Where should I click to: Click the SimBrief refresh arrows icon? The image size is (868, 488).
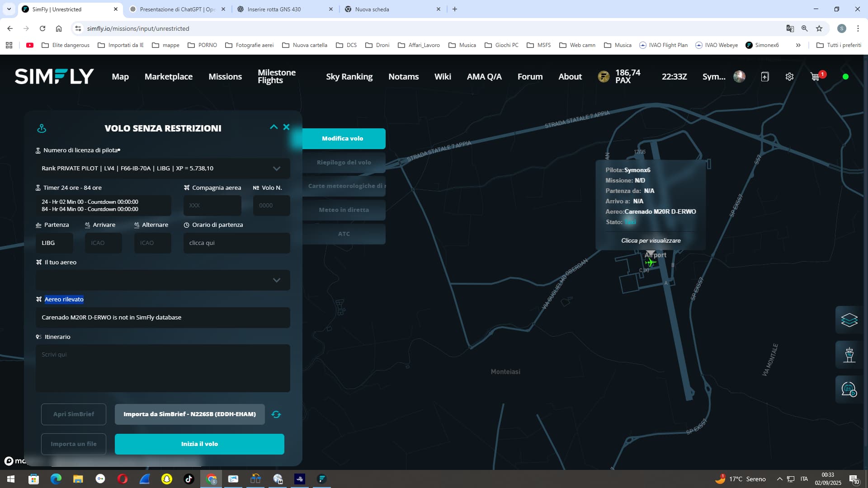(x=276, y=414)
